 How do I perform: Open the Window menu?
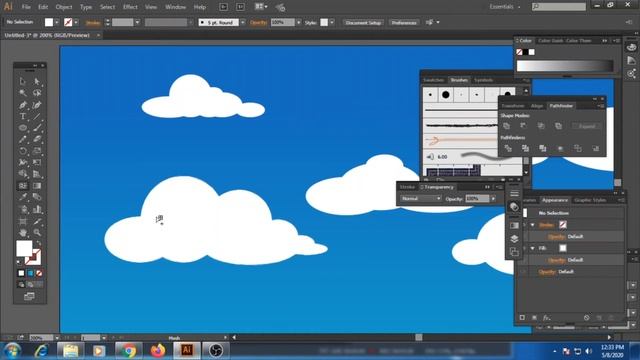coord(176,7)
